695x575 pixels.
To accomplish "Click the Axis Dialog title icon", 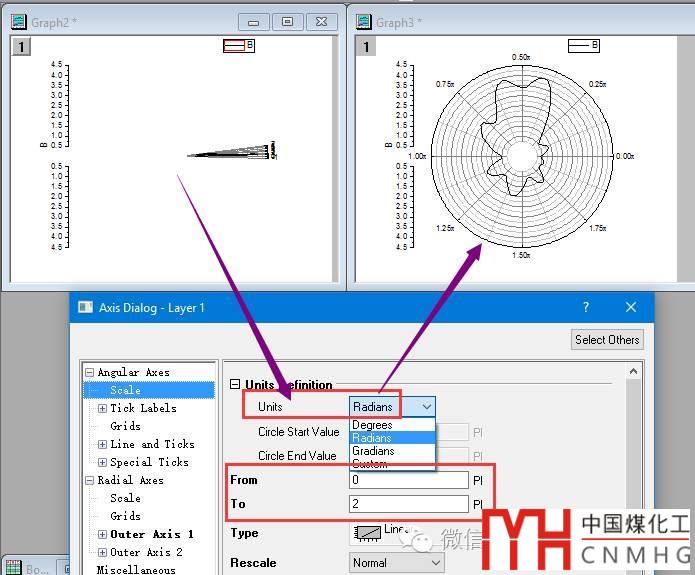I will coord(85,308).
